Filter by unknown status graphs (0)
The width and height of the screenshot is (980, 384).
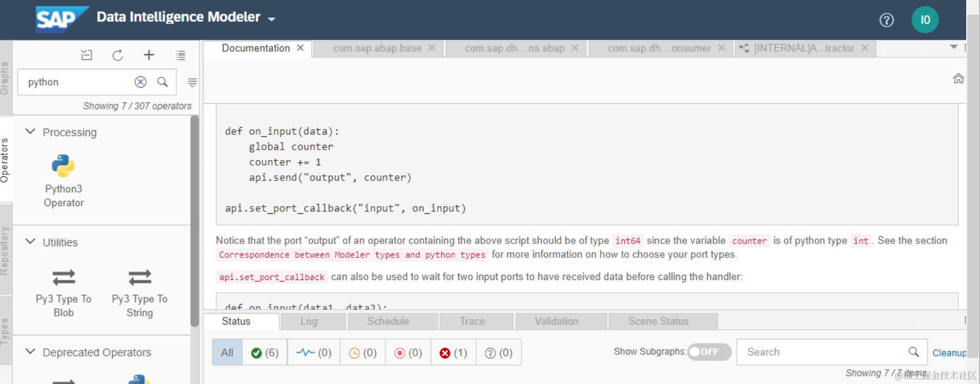499,352
